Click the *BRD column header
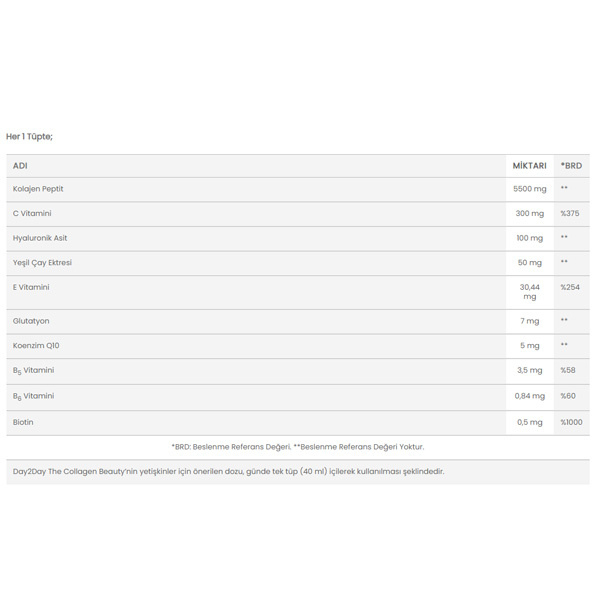The image size is (600, 600). (571, 166)
